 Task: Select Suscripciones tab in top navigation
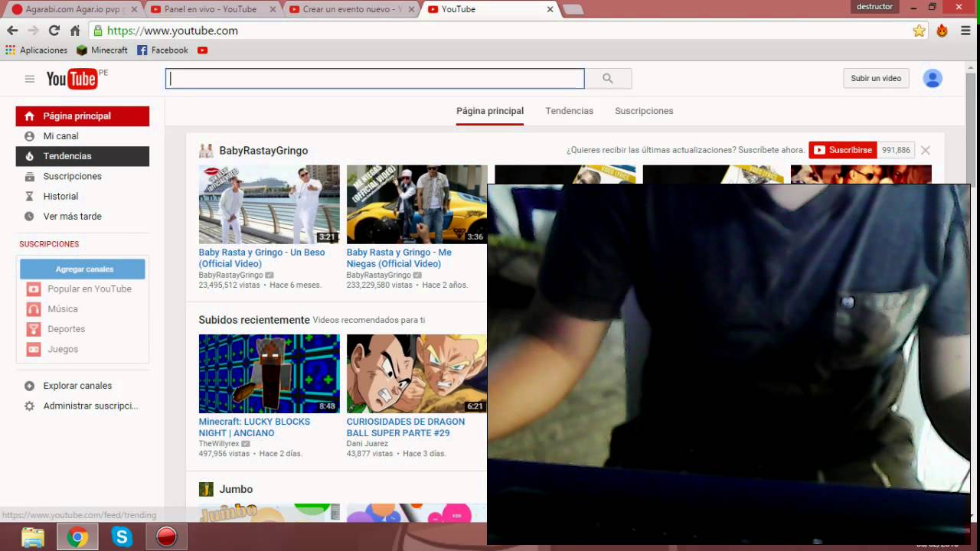coord(644,111)
